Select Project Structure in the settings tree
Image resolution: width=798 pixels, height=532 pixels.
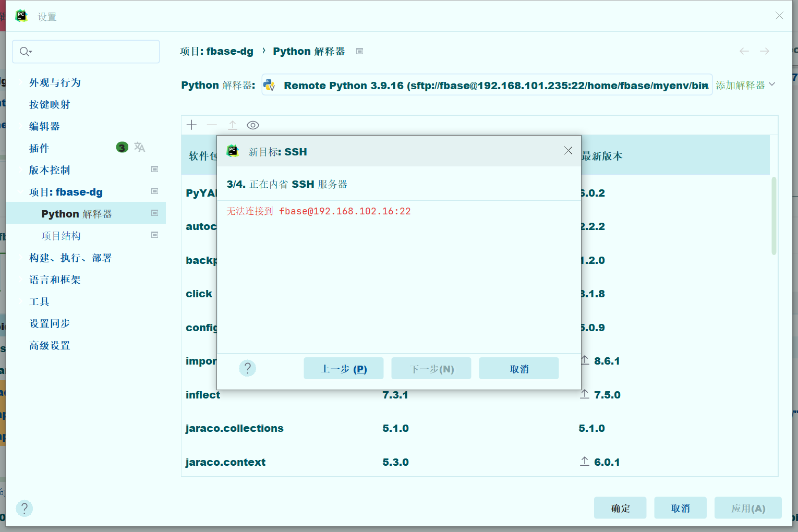click(61, 236)
